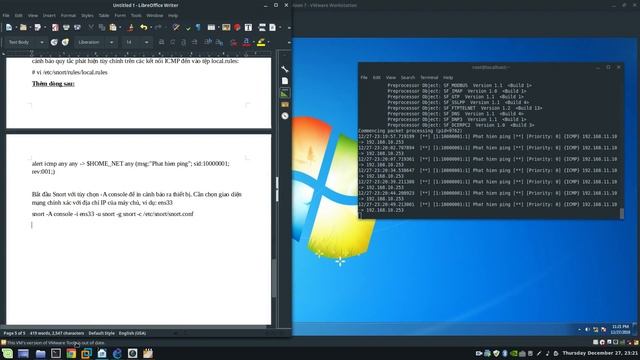Open dropdown arrow next to Undo

point(151,27)
